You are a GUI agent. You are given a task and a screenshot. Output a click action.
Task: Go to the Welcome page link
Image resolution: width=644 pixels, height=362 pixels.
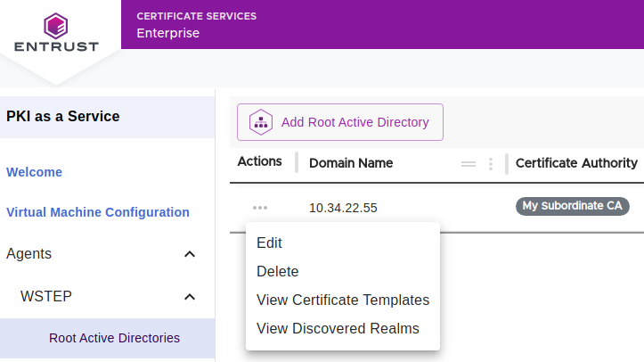pyautogui.click(x=34, y=172)
